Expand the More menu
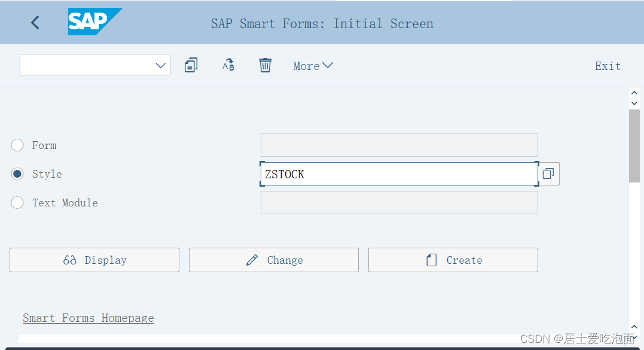Viewport: 644px width, 350px height. point(313,66)
